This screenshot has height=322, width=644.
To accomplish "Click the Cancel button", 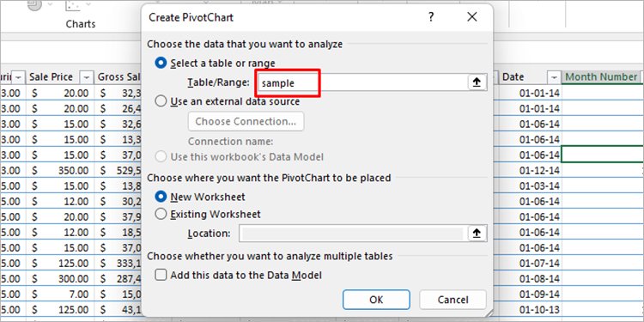I will tap(453, 300).
